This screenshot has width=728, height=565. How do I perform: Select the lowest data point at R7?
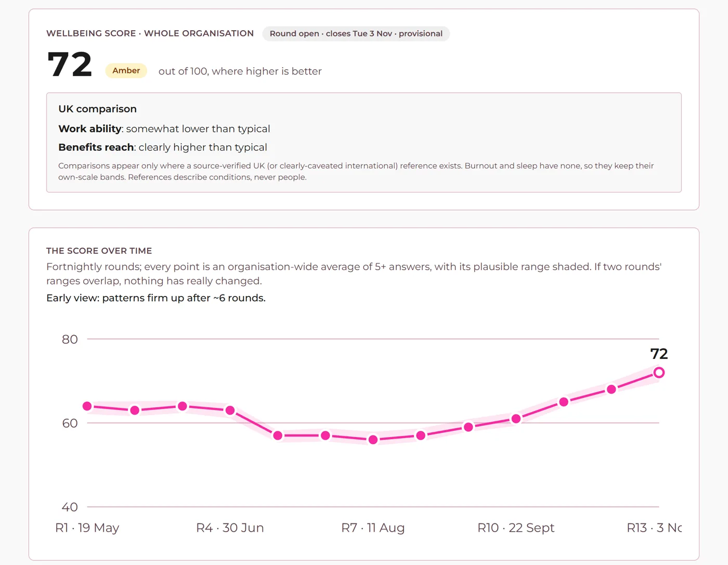click(373, 440)
